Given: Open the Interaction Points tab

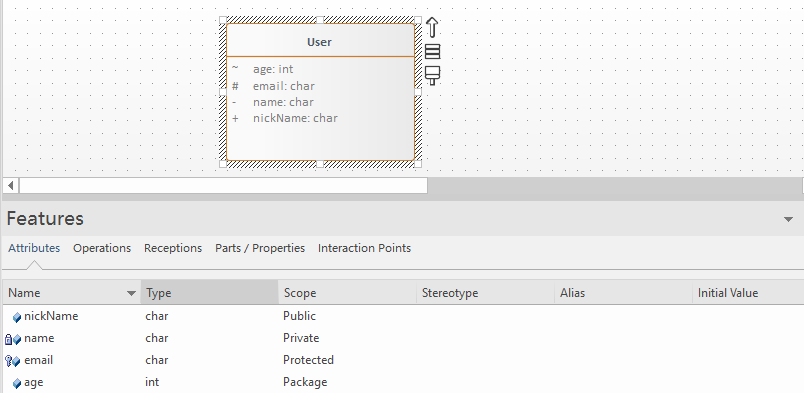Looking at the screenshot, I should tap(365, 248).
